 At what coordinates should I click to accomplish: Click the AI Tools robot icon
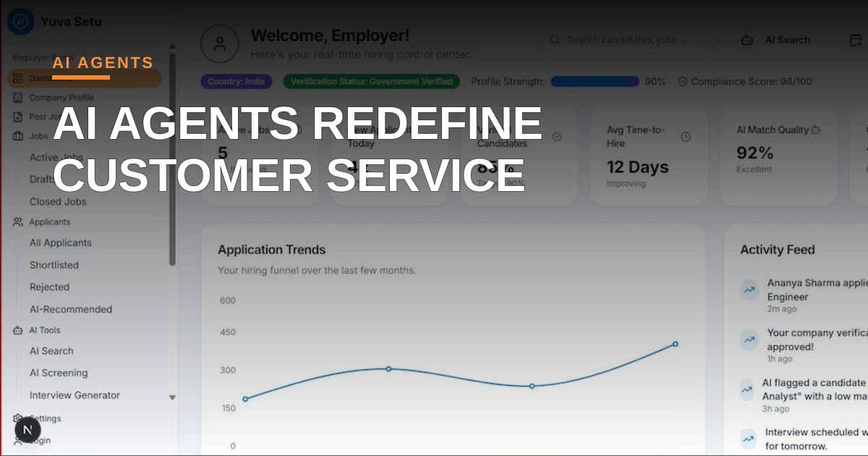point(18,330)
